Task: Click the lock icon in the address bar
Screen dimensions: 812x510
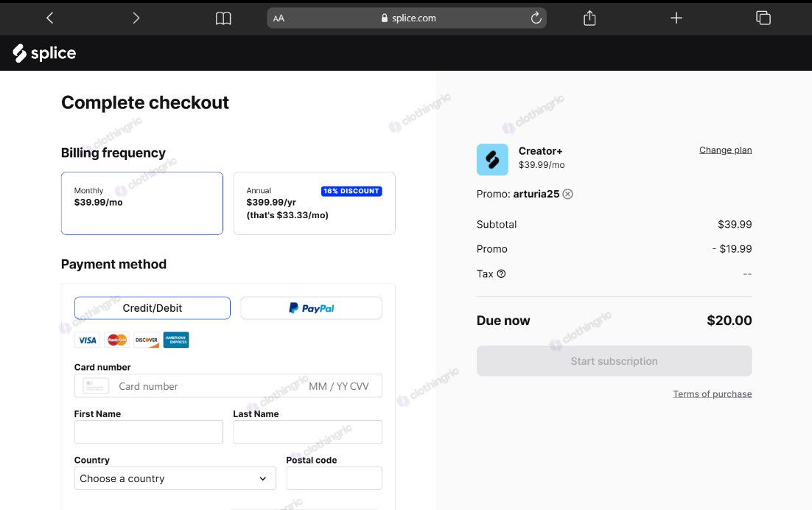Action: (x=384, y=18)
